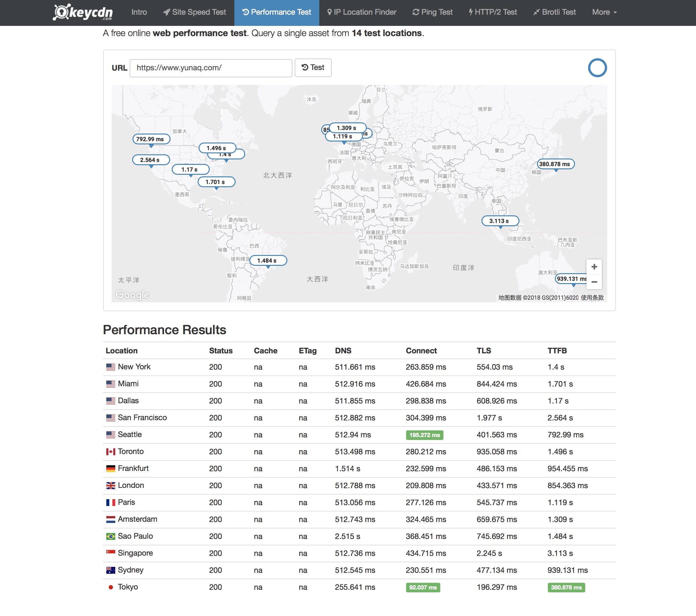Zoom in the map with plus button
696x616 pixels.
[594, 267]
